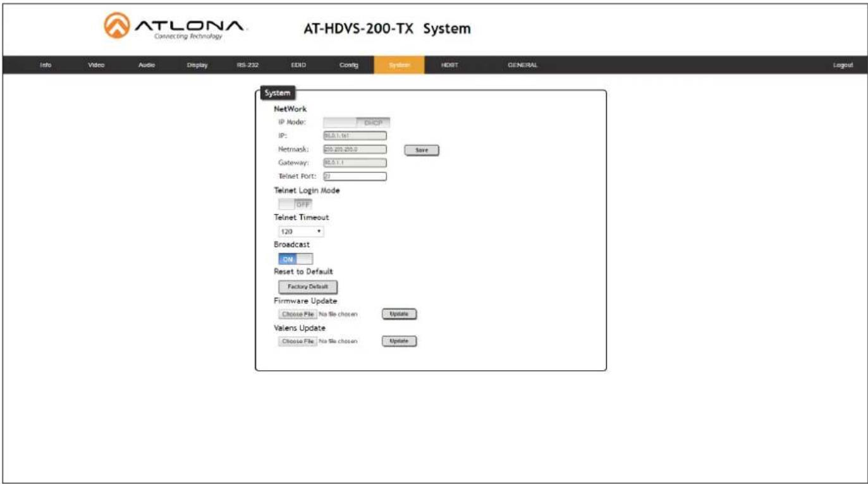Open the HDBT tab
This screenshot has height=484, width=868.
(449, 65)
